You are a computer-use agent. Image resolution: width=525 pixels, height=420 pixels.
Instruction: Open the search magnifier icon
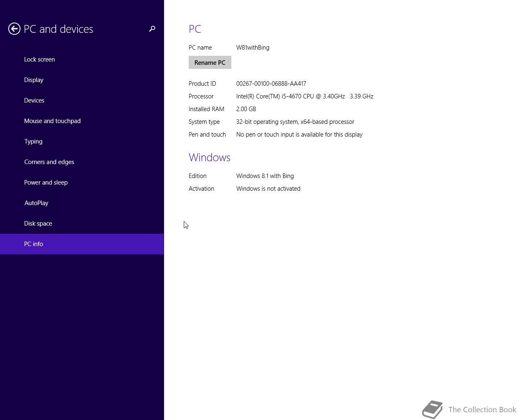coord(152,29)
